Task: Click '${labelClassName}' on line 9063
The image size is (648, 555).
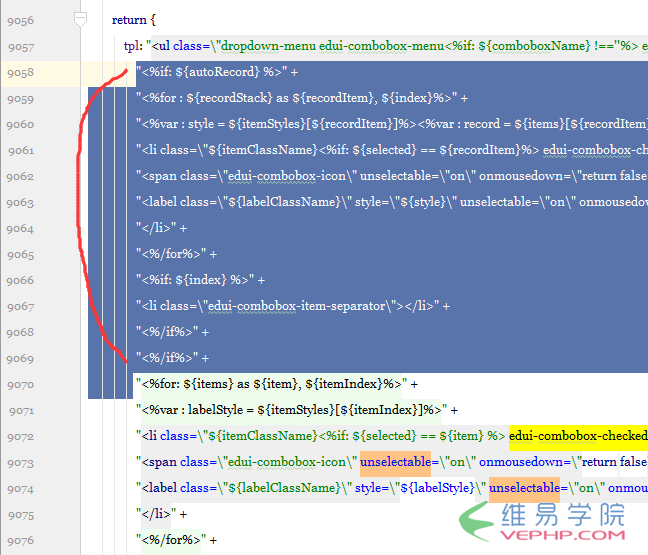Action: point(284,202)
